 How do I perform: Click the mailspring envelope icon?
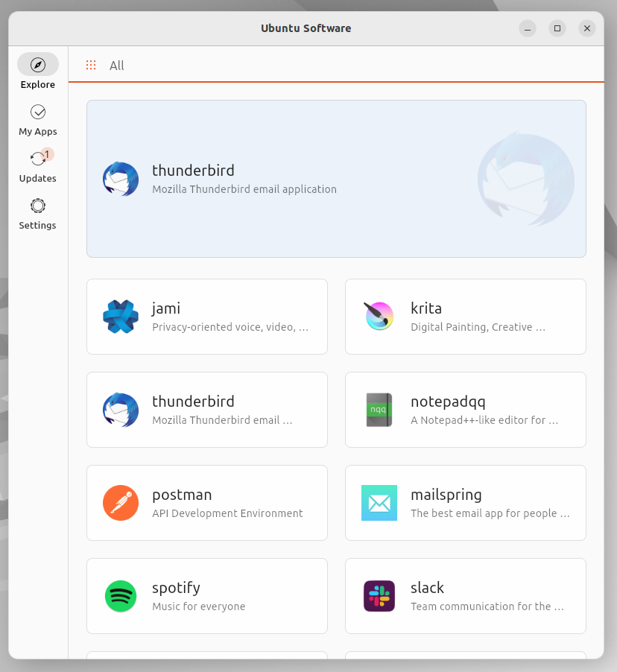tap(379, 503)
